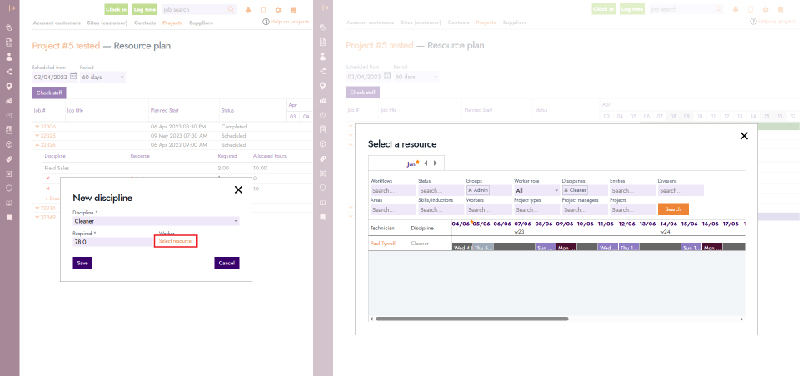Open person icon in left screen's sidebar
Screen dimensions: 800x376
[x=9, y=57]
